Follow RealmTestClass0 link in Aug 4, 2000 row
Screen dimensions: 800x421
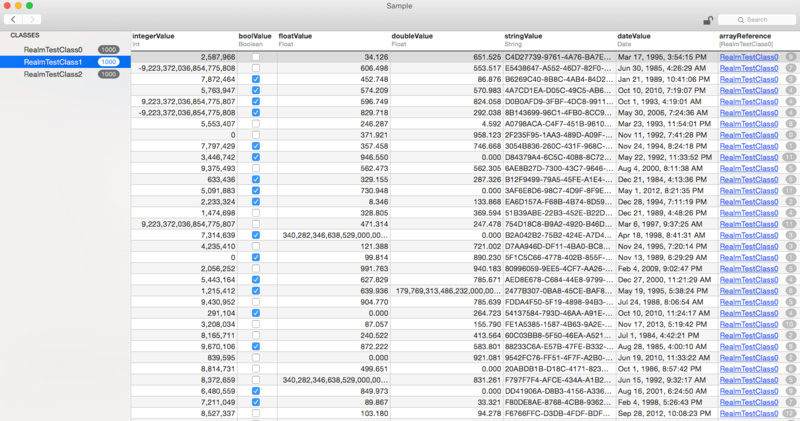pyautogui.click(x=749, y=168)
